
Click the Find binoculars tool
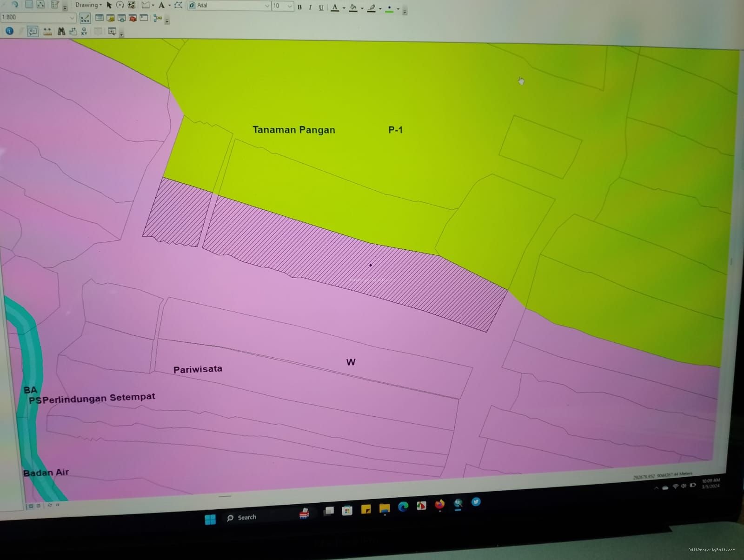coord(61,31)
